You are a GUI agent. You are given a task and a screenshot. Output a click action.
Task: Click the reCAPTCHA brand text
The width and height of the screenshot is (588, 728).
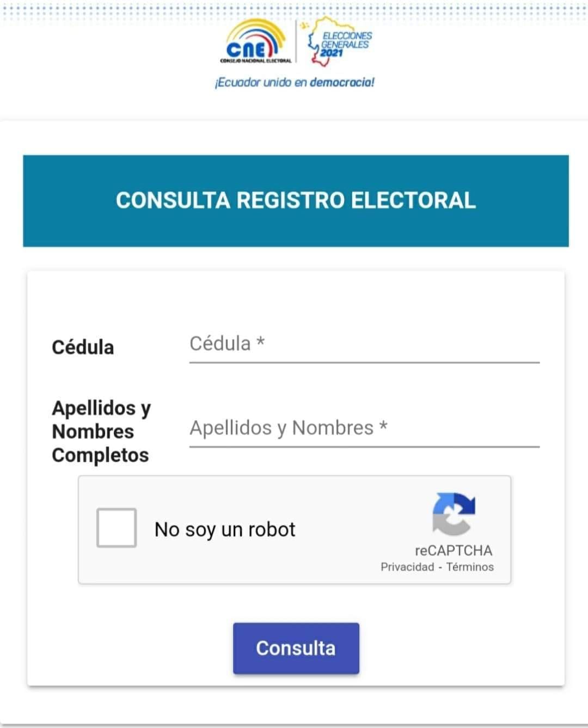click(454, 550)
